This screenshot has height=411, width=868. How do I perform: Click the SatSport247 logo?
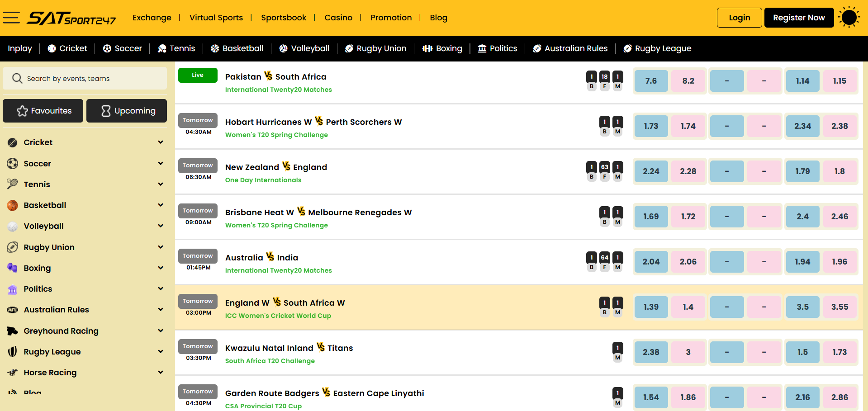pyautogui.click(x=71, y=18)
